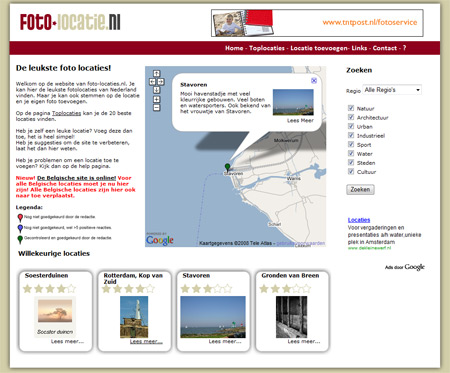This screenshot has height=373, width=450.
Task: Click the foto-locatie.nl logo
Action: (x=70, y=22)
